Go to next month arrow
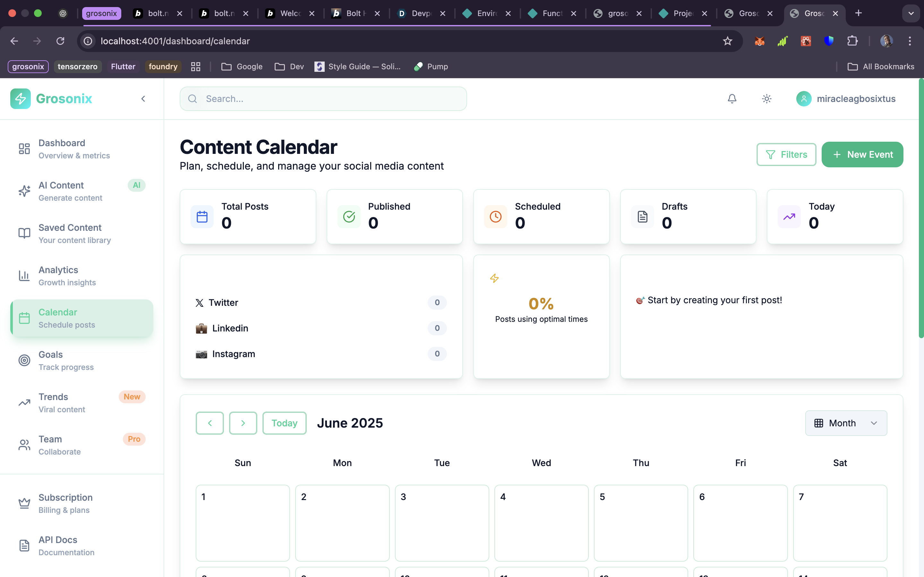The image size is (924, 577). 243,423
